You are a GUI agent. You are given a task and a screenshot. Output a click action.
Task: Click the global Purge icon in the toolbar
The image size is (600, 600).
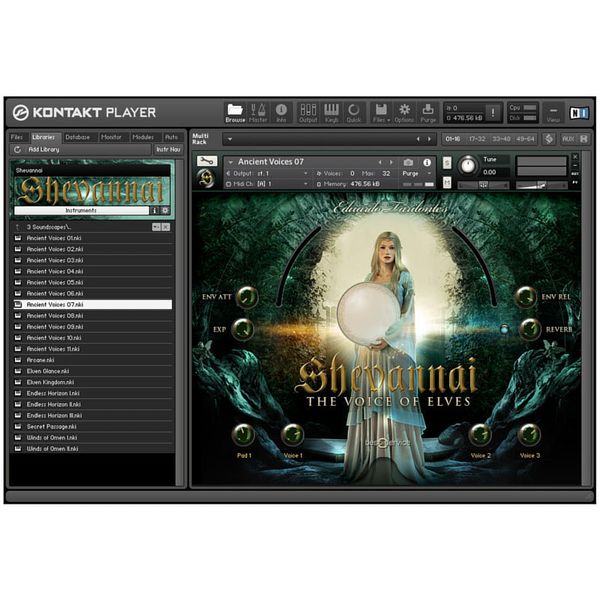(x=428, y=113)
